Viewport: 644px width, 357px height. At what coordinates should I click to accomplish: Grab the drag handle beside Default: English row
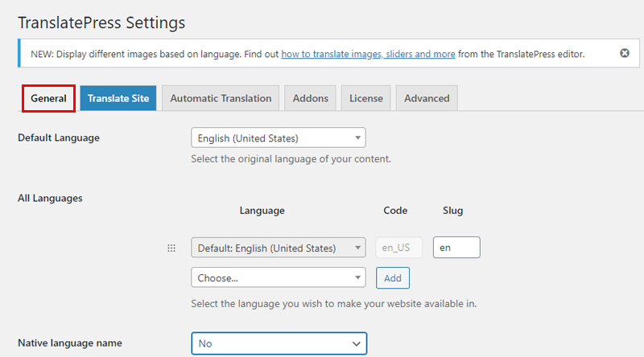pyautogui.click(x=171, y=248)
